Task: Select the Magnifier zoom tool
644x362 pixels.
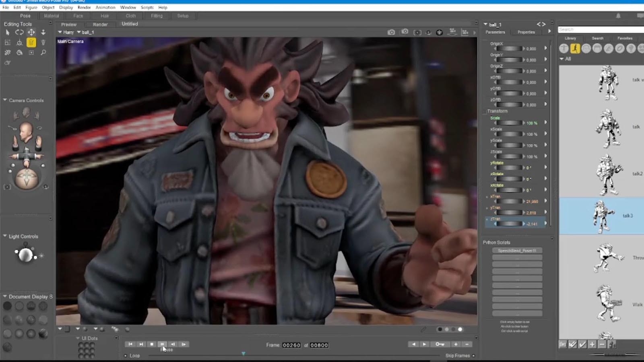Action: point(43,52)
